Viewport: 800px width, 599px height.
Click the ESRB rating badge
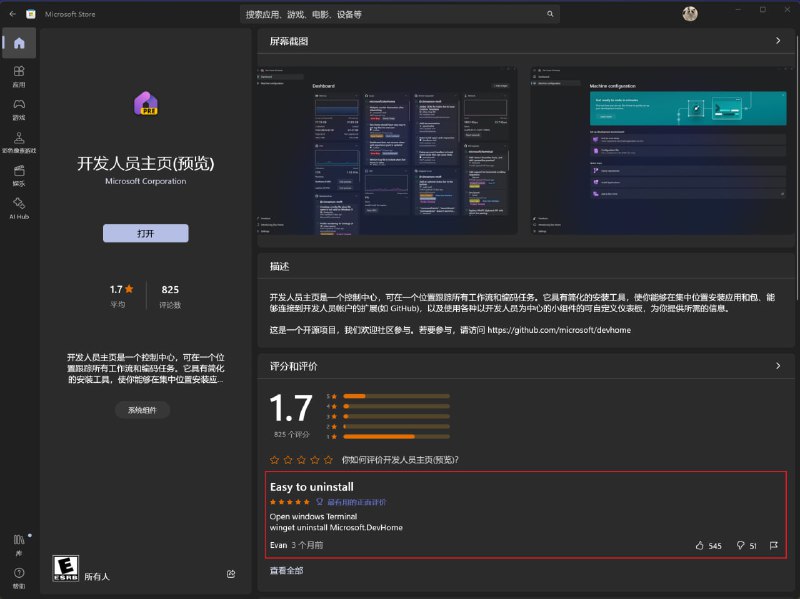[x=66, y=568]
